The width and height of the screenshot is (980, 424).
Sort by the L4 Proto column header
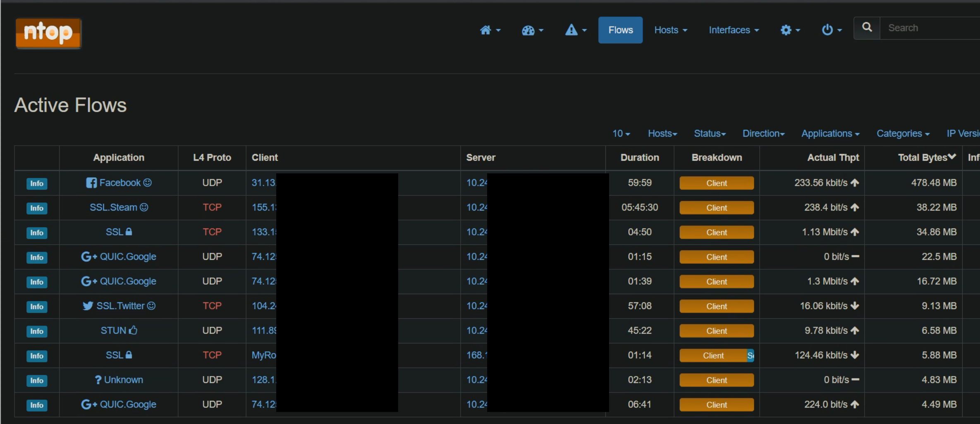[x=212, y=158]
